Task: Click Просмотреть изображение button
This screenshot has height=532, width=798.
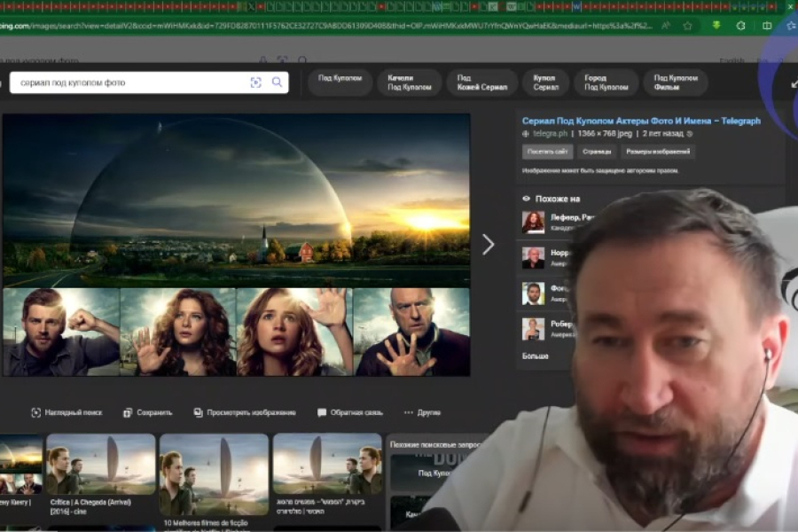Action: (x=245, y=412)
